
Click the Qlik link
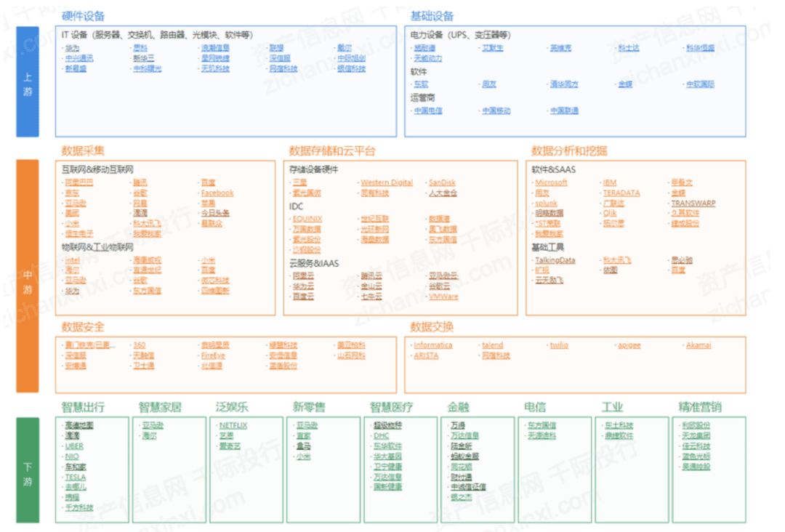[x=609, y=213]
